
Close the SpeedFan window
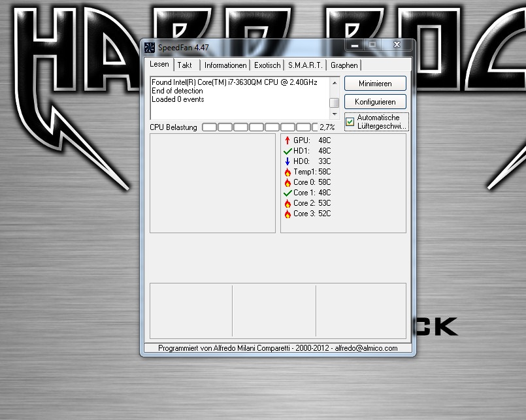pyautogui.click(x=397, y=44)
